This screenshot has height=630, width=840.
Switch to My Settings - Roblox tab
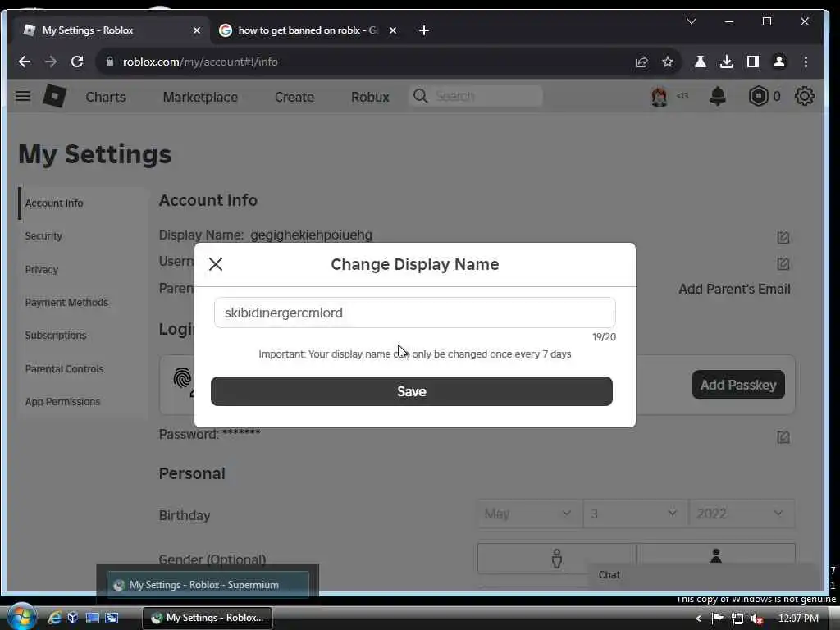pos(110,30)
